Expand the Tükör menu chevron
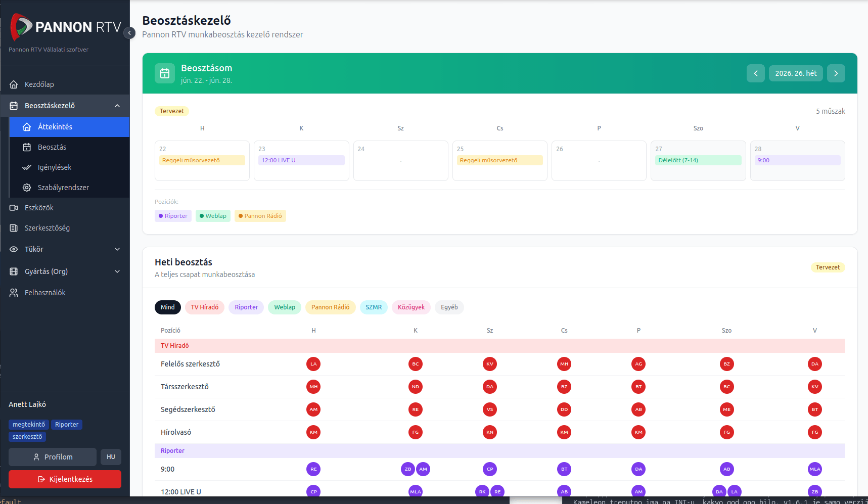 pyautogui.click(x=117, y=249)
